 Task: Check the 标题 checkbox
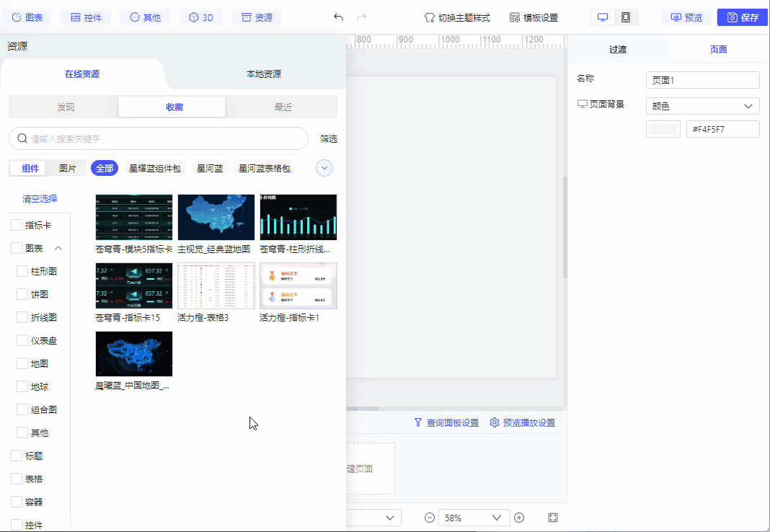click(x=16, y=456)
